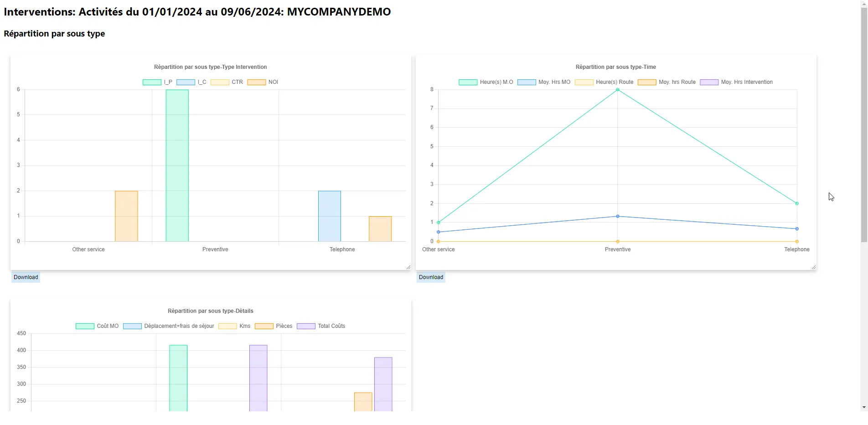Screen dimensions: 868x425
Task: Click the NOI bar for Other service
Action: tap(126, 216)
